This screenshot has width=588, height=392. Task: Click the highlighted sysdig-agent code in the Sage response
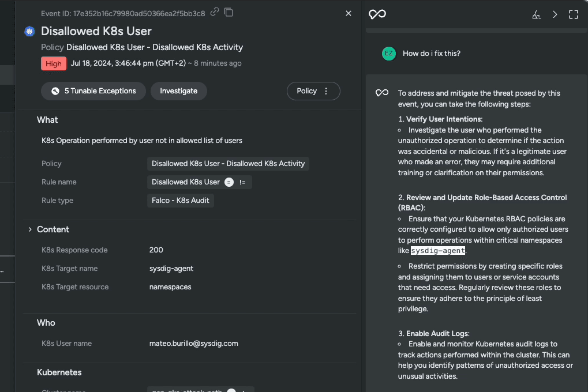click(437, 251)
